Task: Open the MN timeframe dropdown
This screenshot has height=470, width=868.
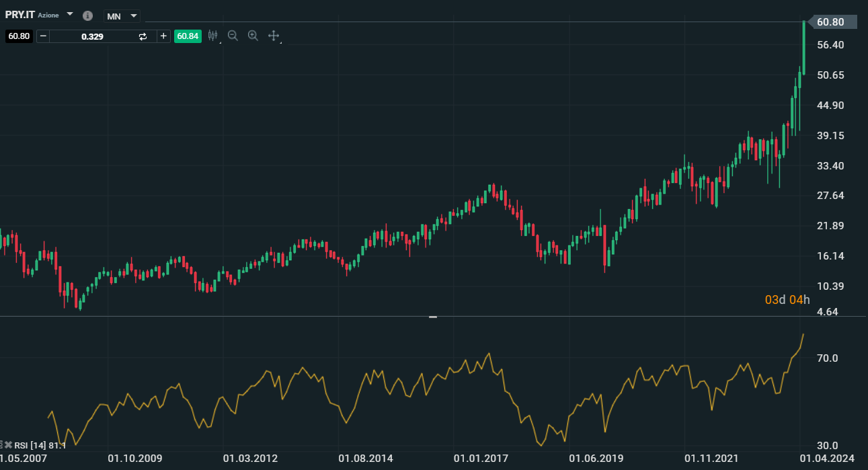Action: 122,16
